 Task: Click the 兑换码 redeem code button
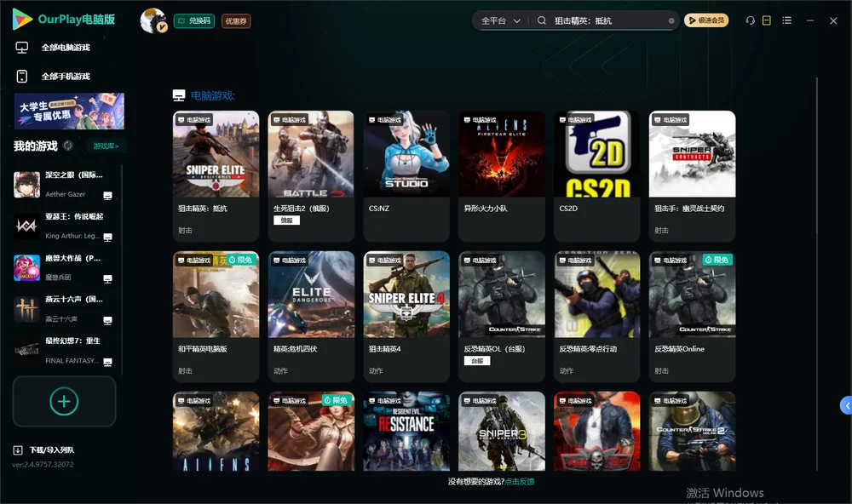point(194,21)
